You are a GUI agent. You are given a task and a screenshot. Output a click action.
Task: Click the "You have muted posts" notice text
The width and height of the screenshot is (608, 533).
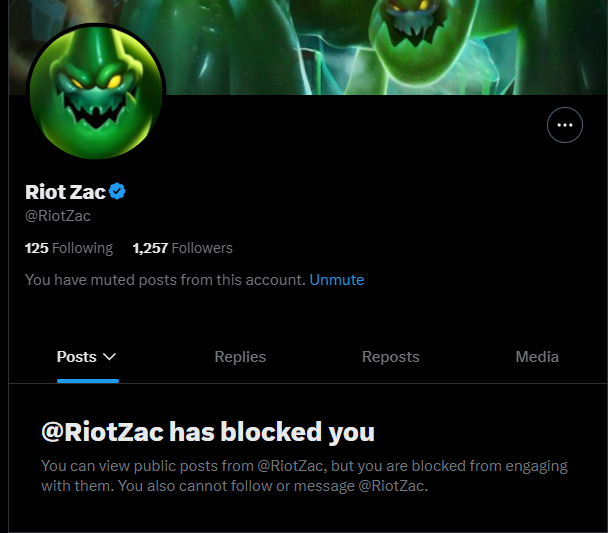click(165, 280)
